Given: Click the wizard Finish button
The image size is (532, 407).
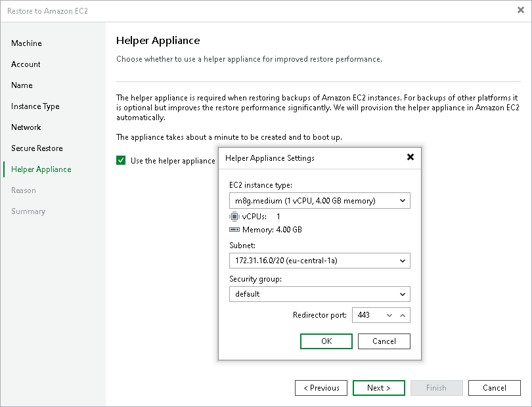Looking at the screenshot, I should 437,388.
